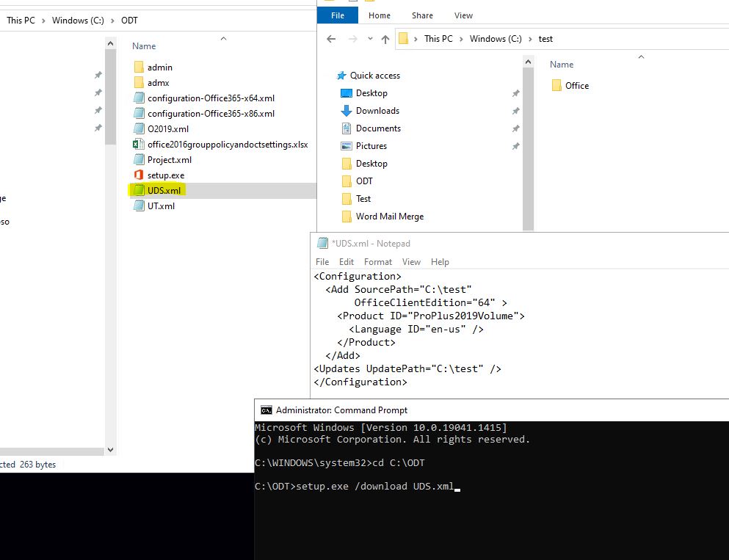
Task: Open the File tab in test Explorer
Action: [338, 15]
